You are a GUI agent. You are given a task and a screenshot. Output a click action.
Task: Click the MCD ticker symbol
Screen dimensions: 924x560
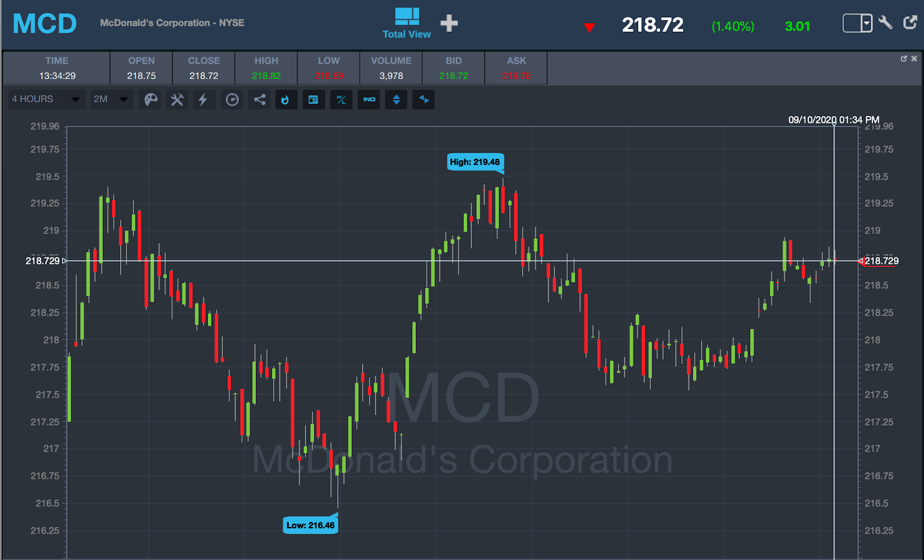45,24
